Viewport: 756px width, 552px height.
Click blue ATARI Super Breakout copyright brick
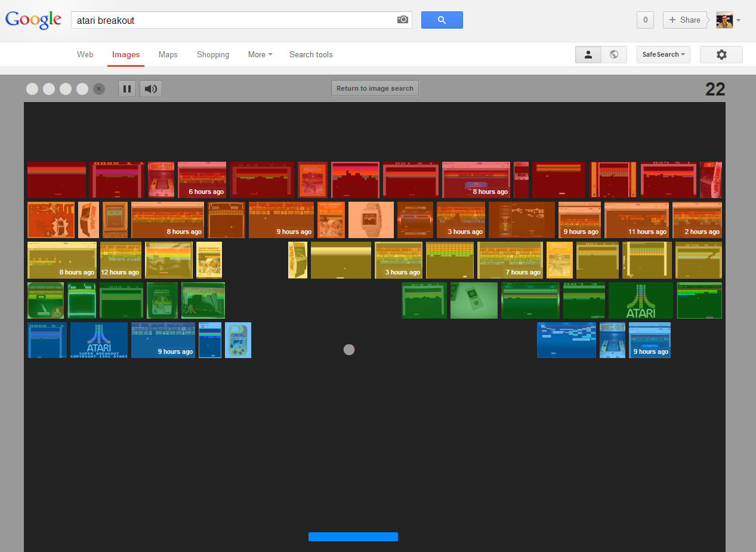coord(99,340)
